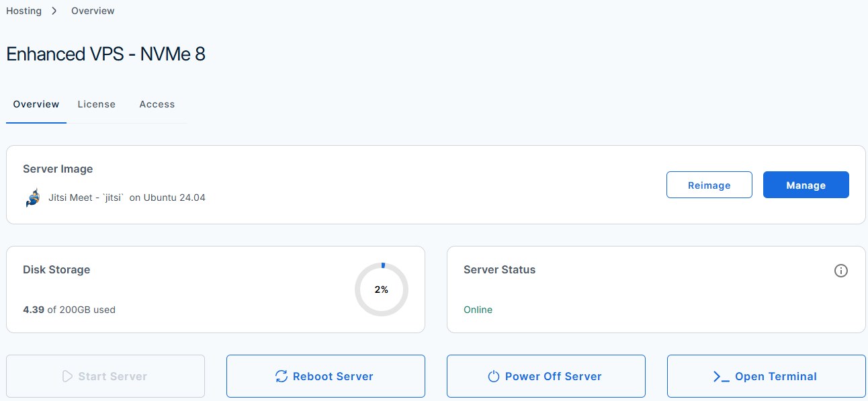The image size is (868, 401).
Task: Click the Overview breadcrumb entry
Action: pyautogui.click(x=93, y=11)
